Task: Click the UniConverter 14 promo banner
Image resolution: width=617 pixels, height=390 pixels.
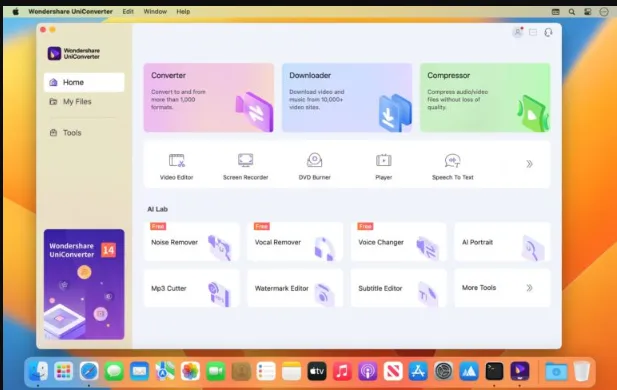Action: (84, 284)
